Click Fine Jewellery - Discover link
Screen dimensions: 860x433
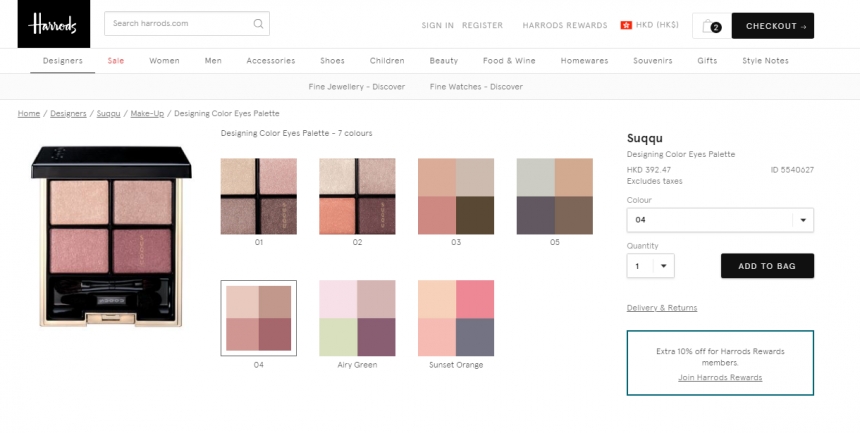[x=357, y=87]
